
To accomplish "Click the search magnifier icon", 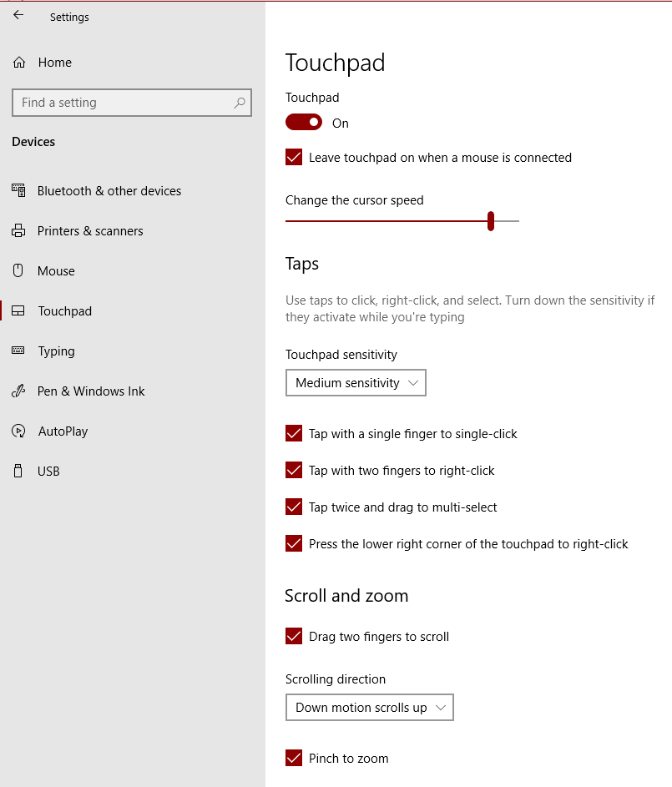I will [x=240, y=103].
